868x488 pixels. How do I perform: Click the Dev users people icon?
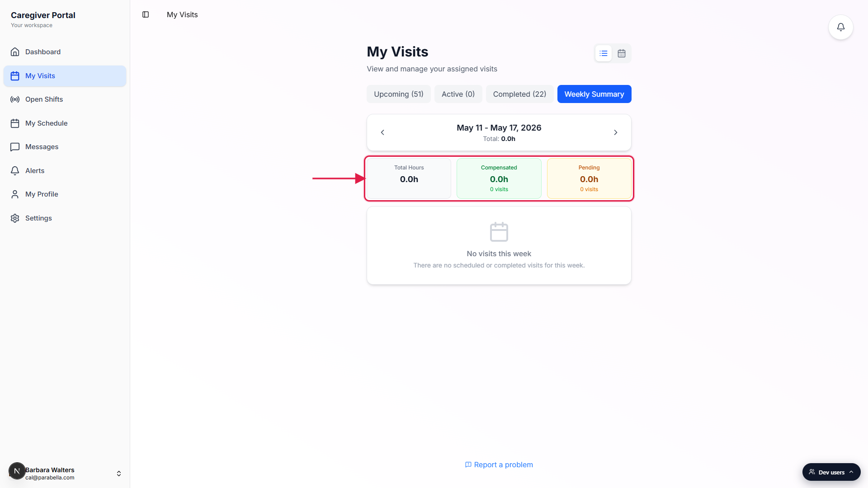812,472
